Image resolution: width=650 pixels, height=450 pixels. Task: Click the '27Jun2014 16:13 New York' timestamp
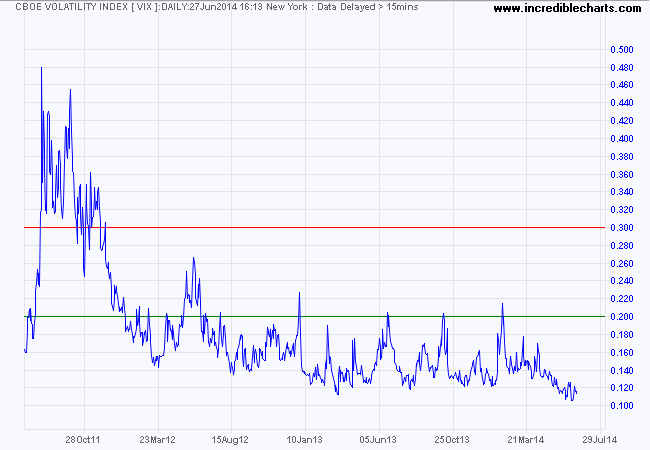point(248,7)
